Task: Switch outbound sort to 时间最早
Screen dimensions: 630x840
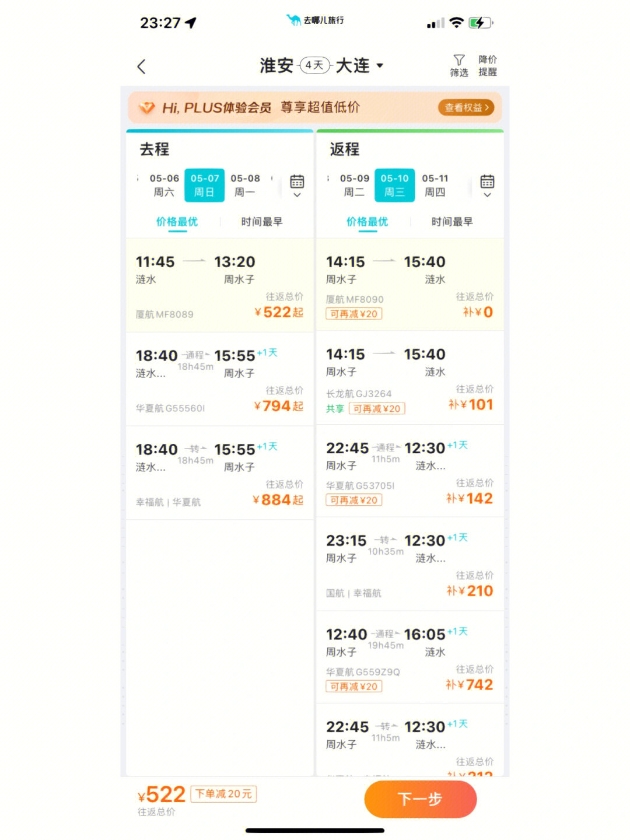Action: (261, 222)
